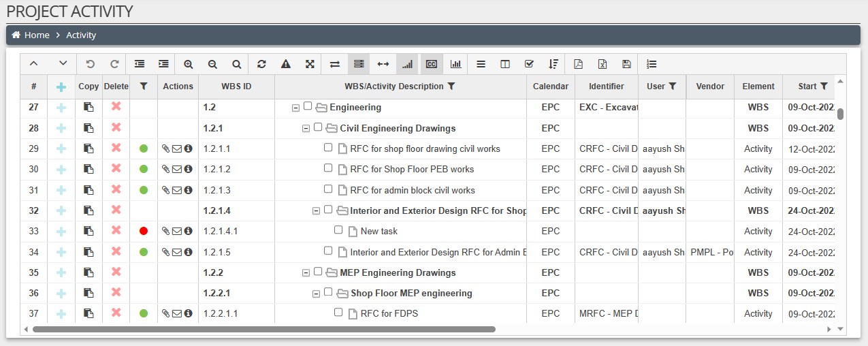
Task: Click the Activity breadcrumb item
Action: [x=81, y=35]
